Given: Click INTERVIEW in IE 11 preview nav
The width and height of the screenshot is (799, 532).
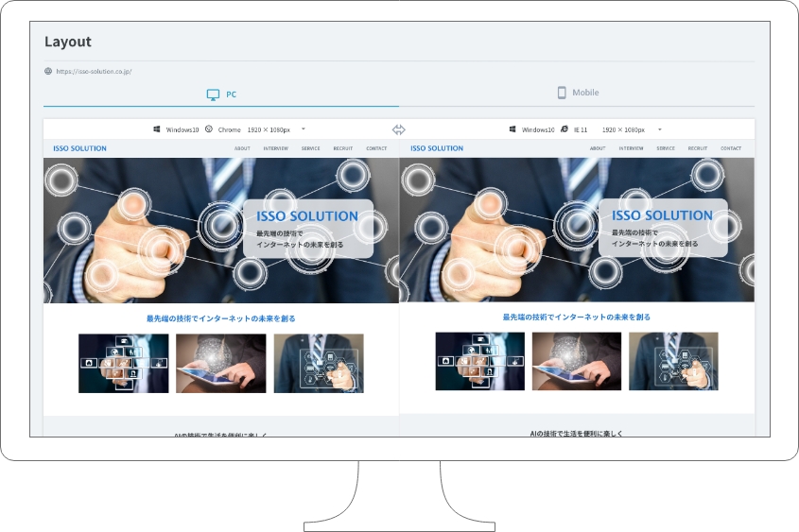Looking at the screenshot, I should coord(631,148).
